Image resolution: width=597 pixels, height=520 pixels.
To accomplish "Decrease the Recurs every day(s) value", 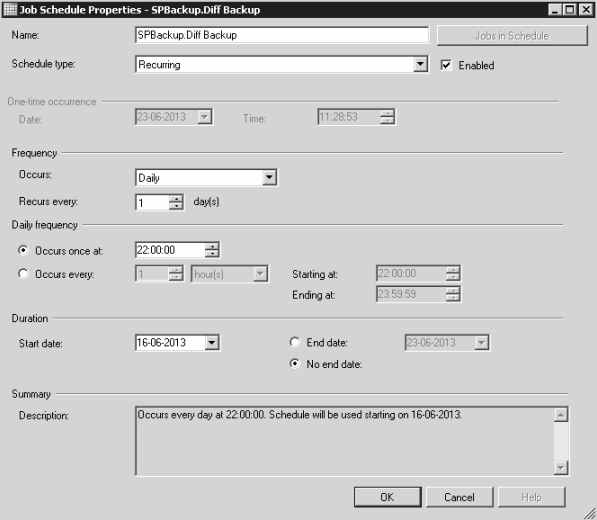I will coord(176,206).
